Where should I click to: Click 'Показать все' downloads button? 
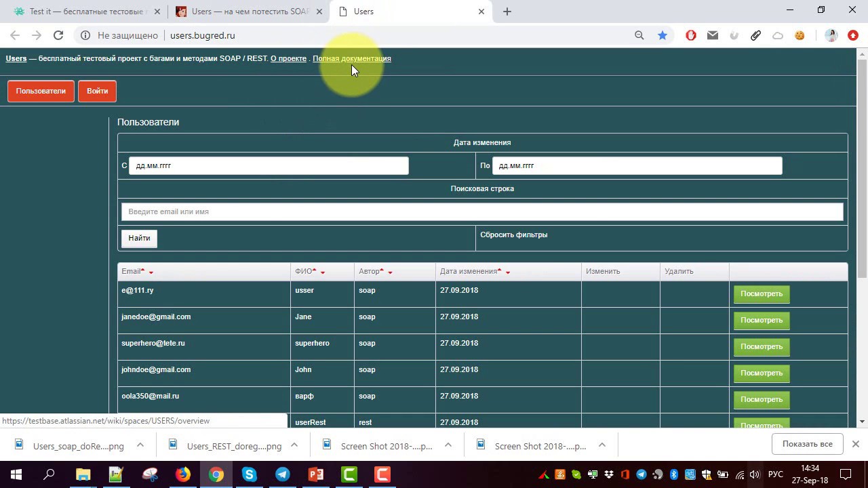[x=807, y=444]
